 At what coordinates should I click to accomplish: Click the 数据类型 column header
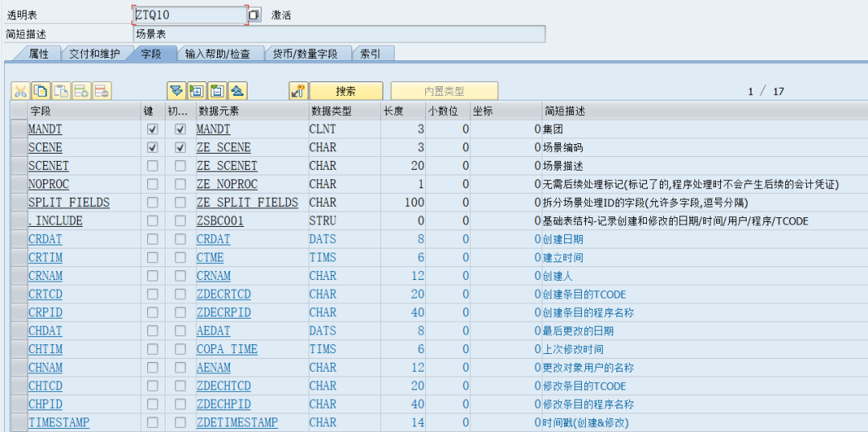click(x=344, y=111)
